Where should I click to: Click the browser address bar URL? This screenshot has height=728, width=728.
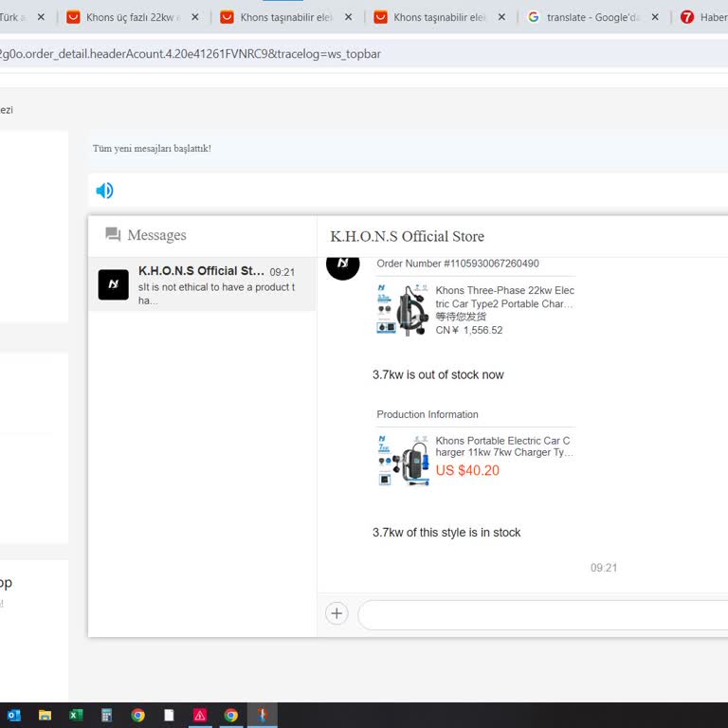190,54
